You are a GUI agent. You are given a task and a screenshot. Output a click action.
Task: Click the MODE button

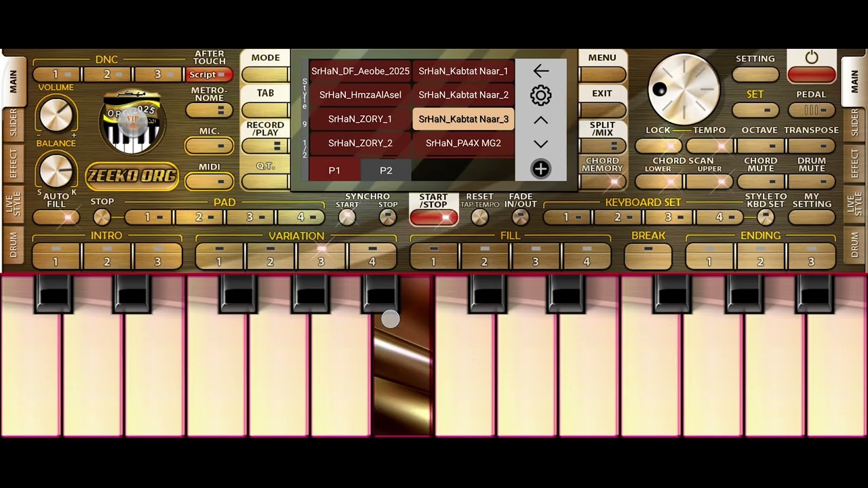coord(265,75)
